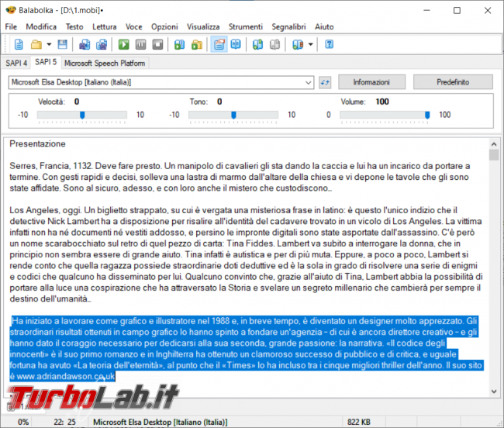Open the Voce menu
Image resolution: width=504 pixels, height=428 pixels.
pyautogui.click(x=133, y=26)
